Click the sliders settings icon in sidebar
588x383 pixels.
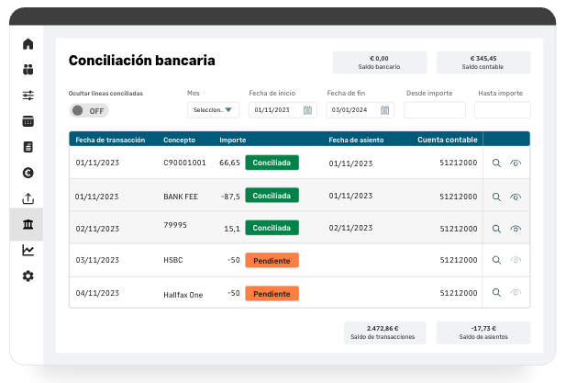click(x=28, y=96)
